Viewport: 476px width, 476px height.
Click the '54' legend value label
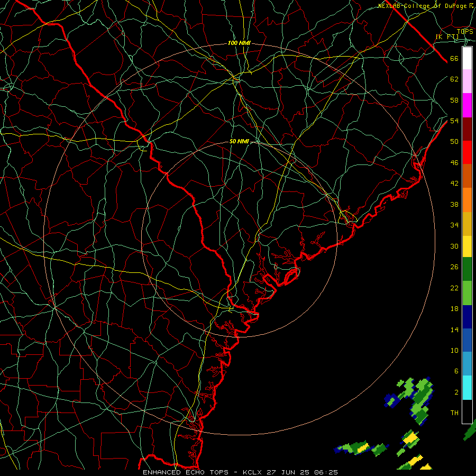coord(454,121)
